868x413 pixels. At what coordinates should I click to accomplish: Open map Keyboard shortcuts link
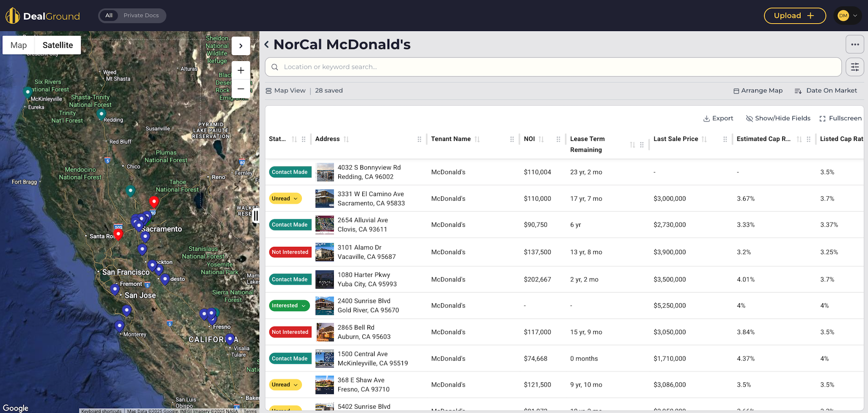coord(101,411)
